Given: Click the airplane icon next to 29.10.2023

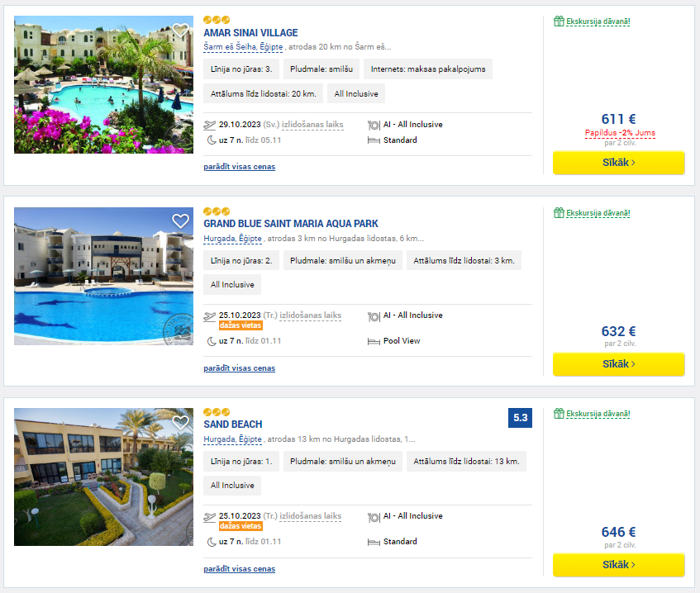Looking at the screenshot, I should click(x=209, y=125).
